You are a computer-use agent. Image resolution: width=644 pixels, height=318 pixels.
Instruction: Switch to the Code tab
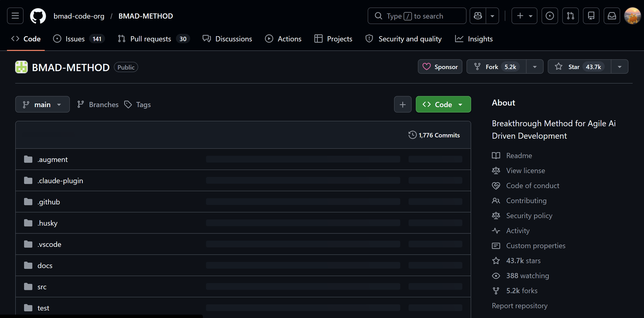click(x=26, y=39)
